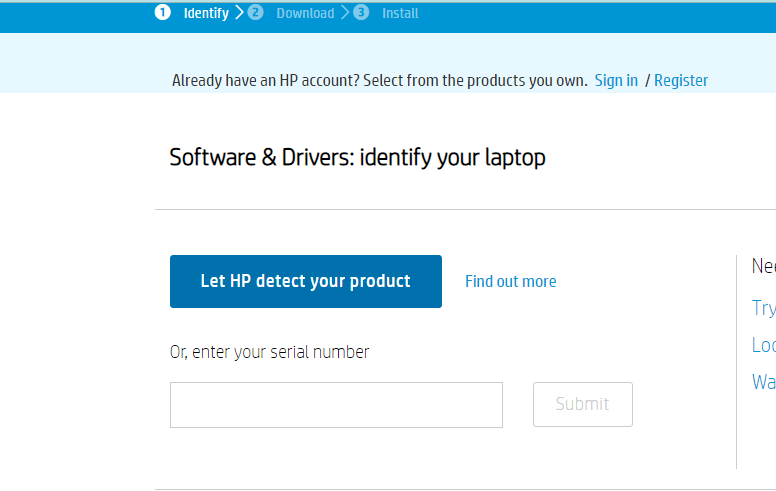Click the step 2 circle icon
Screen dimensions: 776x491
255,12
